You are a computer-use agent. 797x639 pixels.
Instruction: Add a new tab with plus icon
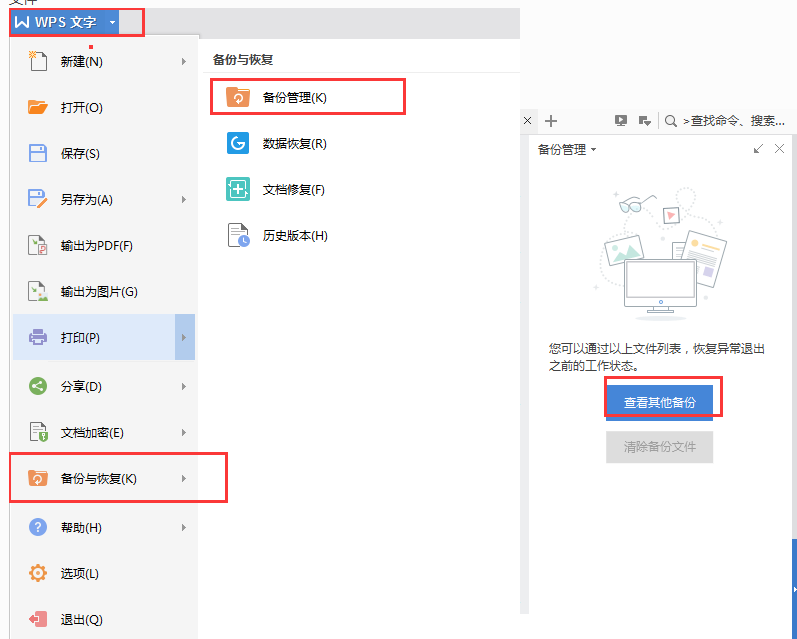[x=551, y=121]
